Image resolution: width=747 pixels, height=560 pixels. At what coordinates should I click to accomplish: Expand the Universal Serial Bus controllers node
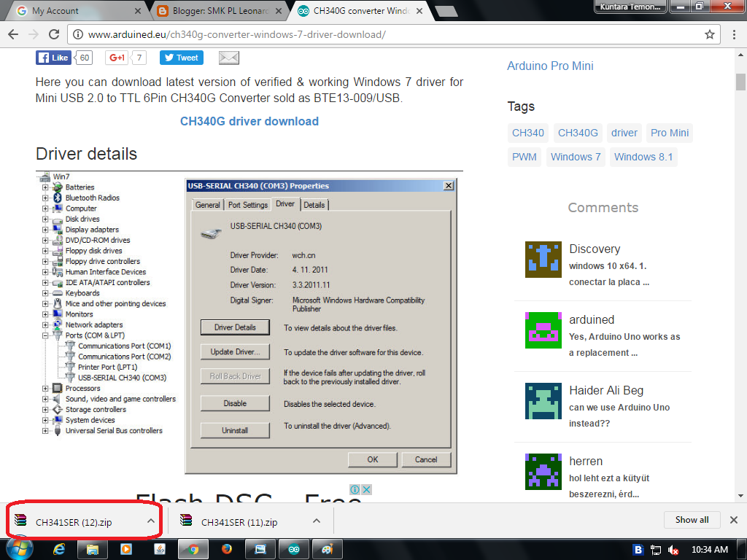pyautogui.click(x=45, y=430)
